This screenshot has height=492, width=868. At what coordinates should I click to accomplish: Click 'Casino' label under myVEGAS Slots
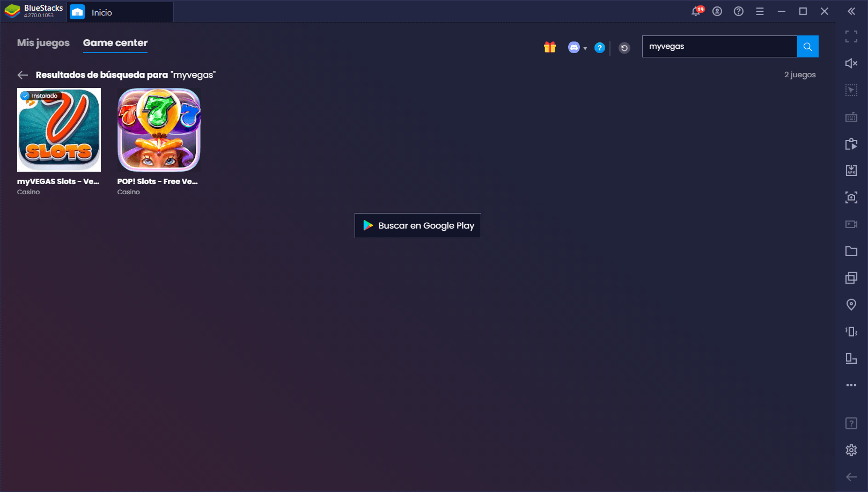pos(28,192)
